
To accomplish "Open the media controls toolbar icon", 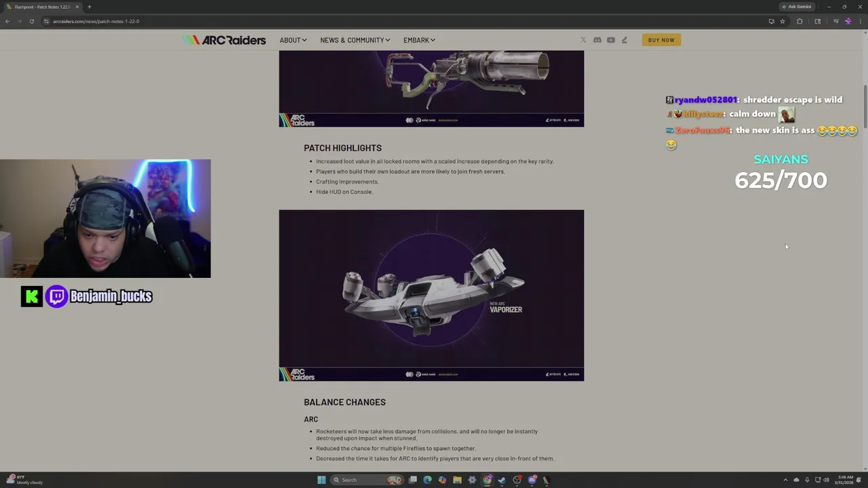I will click(836, 21).
